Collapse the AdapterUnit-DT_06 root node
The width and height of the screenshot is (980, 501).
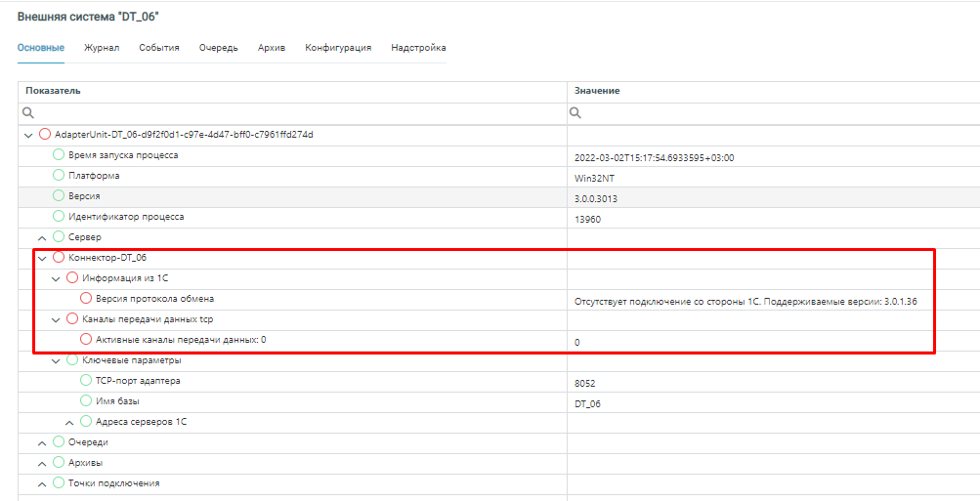28,135
